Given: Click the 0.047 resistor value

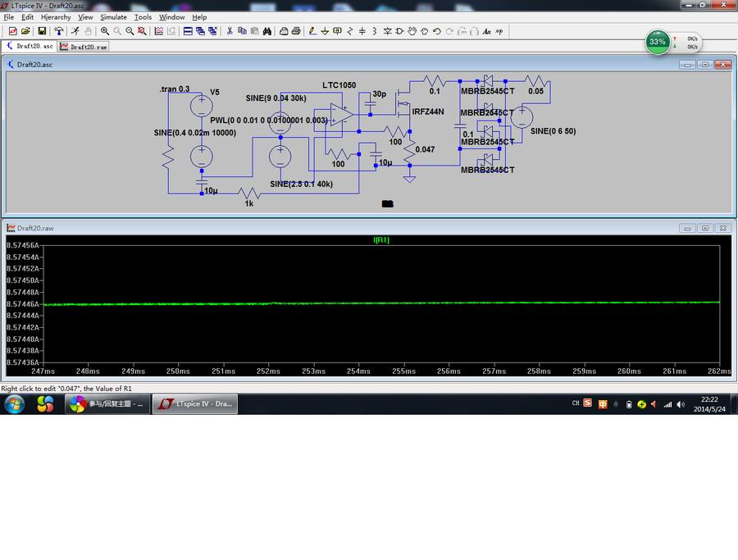Looking at the screenshot, I should 425,150.
